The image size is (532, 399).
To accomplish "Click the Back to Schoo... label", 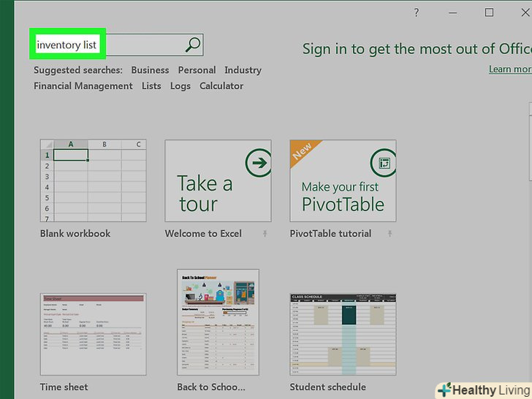I will [x=210, y=387].
